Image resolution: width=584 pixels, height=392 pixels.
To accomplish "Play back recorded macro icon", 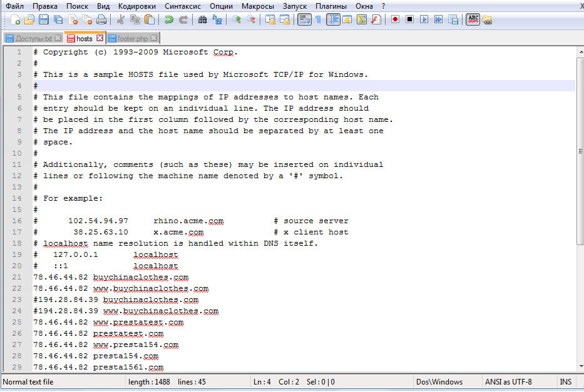I will tap(424, 19).
